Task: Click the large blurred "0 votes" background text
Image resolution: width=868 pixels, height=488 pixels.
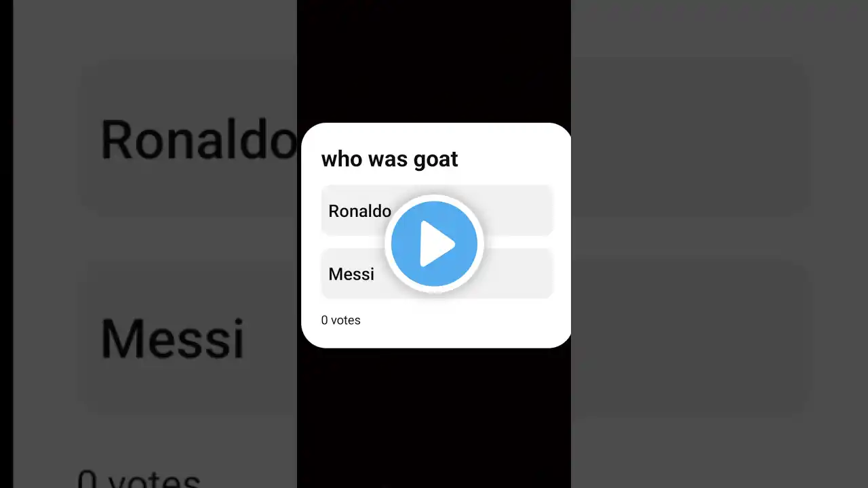Action: tap(139, 478)
